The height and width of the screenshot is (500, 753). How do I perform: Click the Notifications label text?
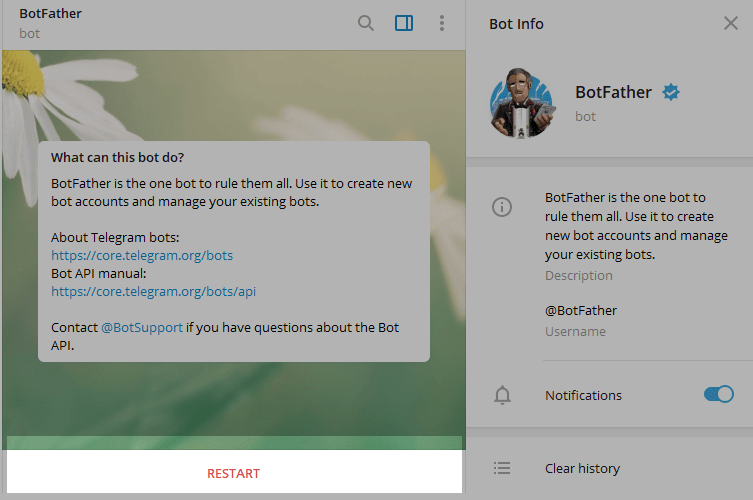click(x=583, y=395)
